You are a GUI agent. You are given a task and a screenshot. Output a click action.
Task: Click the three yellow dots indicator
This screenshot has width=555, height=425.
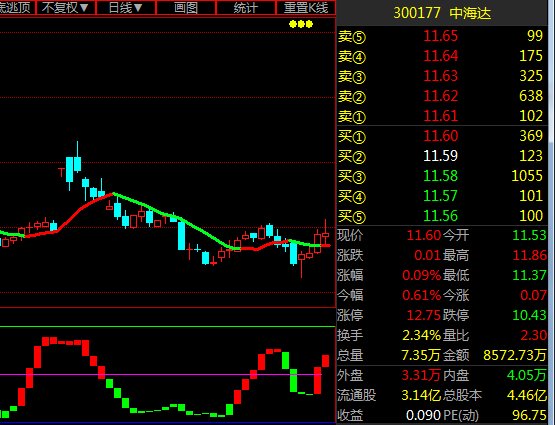pos(301,24)
